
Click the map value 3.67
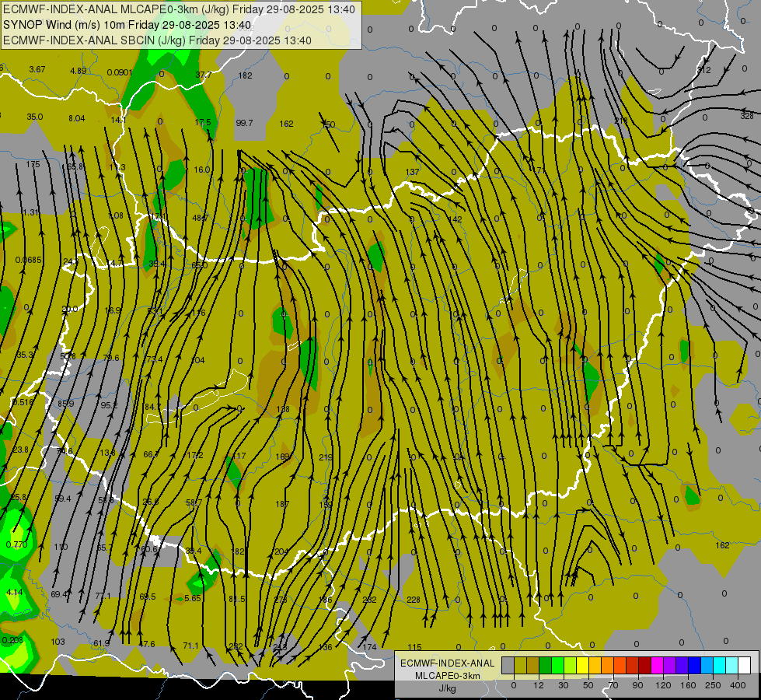37,69
